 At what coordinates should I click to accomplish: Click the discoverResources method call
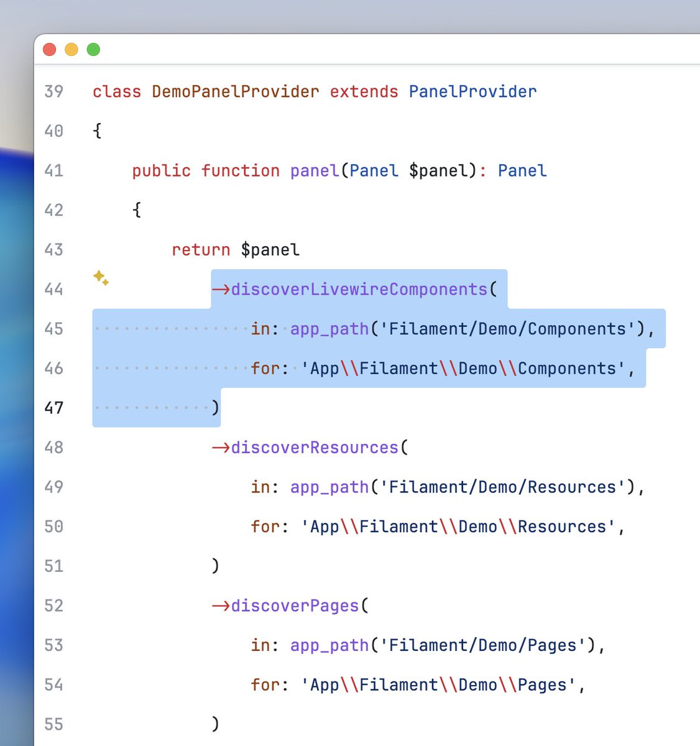[315, 448]
